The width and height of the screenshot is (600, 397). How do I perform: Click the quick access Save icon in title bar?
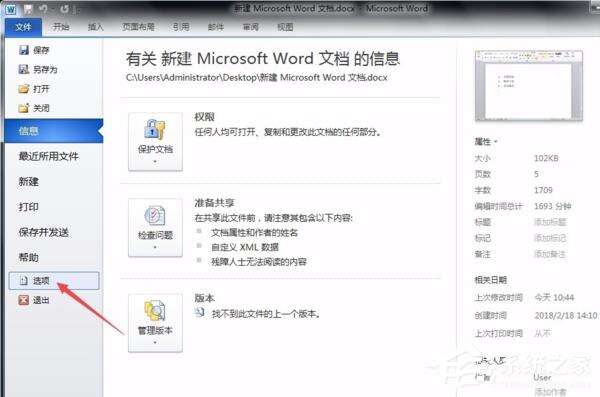pyautogui.click(x=28, y=9)
